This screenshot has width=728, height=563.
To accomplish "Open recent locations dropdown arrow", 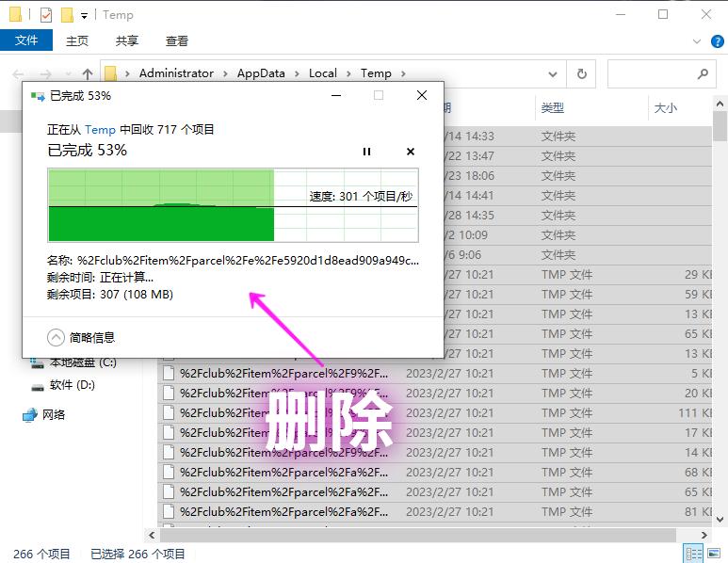I will pos(68,73).
